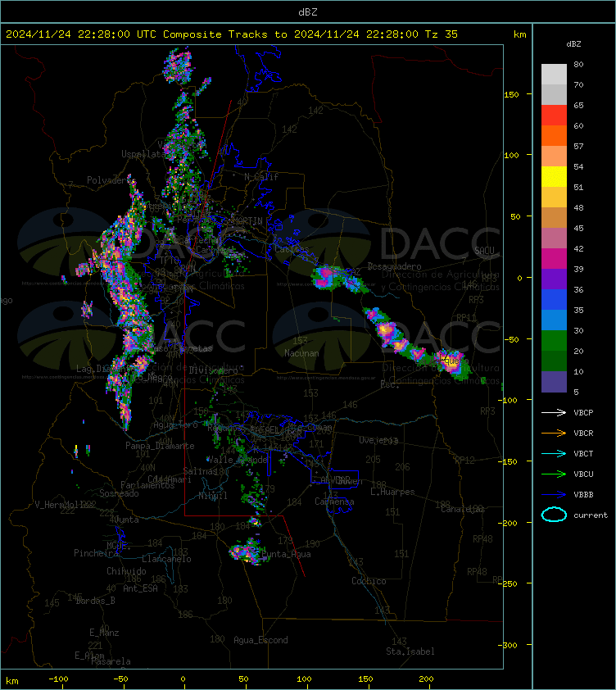Viewport: 616px width, 690px height.
Task: Click the 'VBBB' legend label
Action: pyautogui.click(x=583, y=495)
